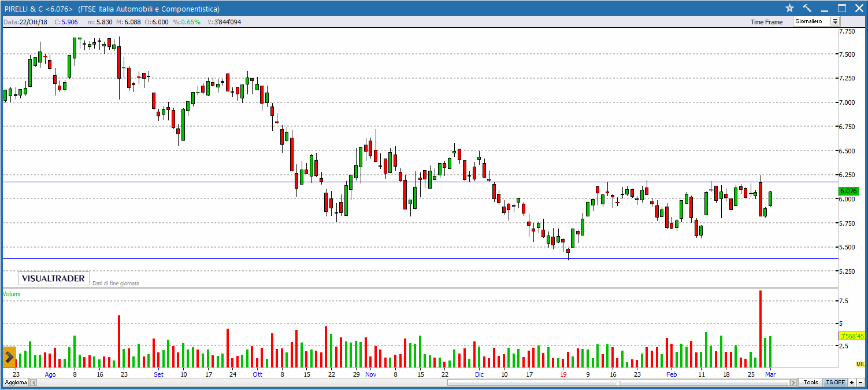
Task: Click the yellow volume value label
Action: (x=851, y=336)
